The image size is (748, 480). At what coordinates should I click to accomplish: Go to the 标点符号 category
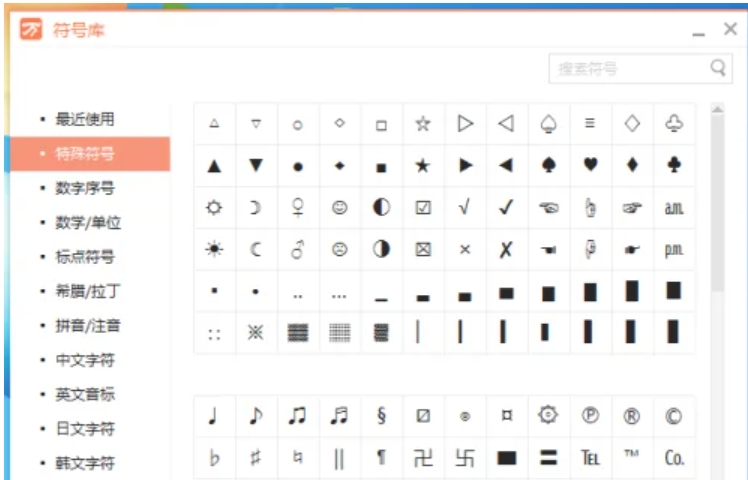tap(85, 257)
